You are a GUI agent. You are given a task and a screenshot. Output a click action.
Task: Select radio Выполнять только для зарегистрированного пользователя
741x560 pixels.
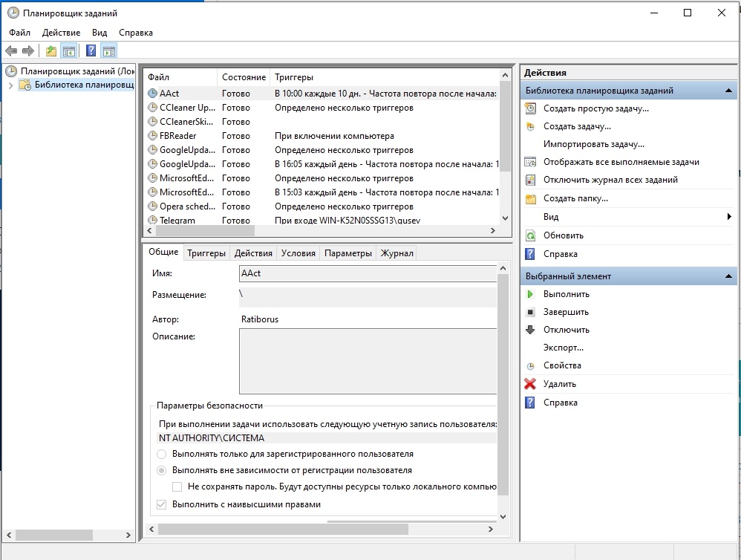click(x=162, y=454)
